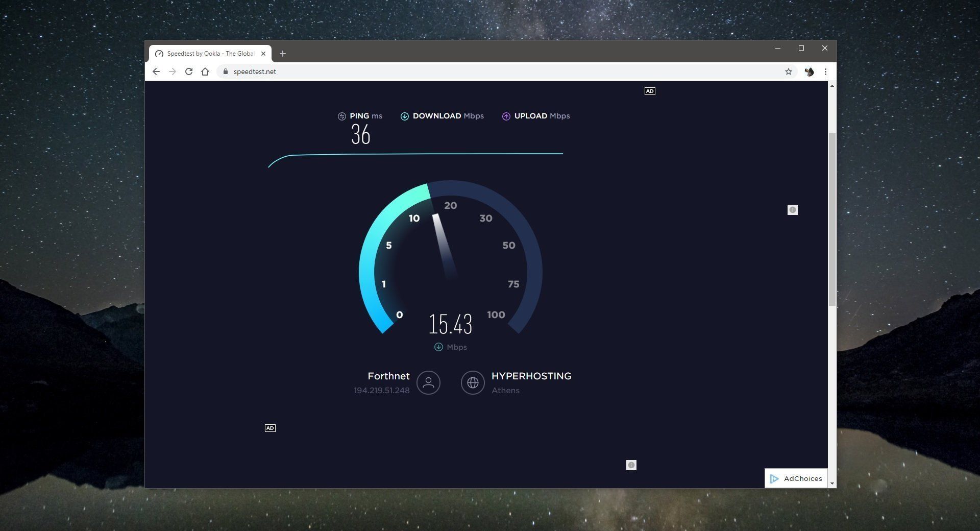Click the info icon near the right edge
Viewport: 980px width, 531px height.
tap(792, 209)
